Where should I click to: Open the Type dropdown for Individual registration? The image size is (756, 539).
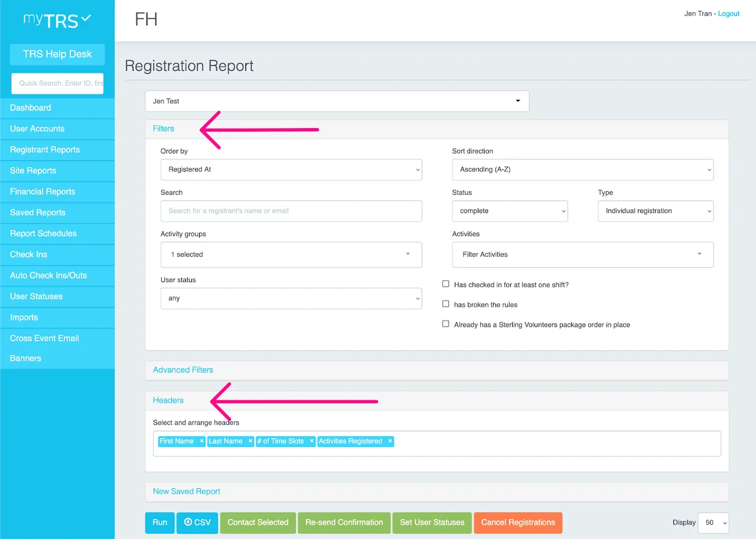coord(656,211)
